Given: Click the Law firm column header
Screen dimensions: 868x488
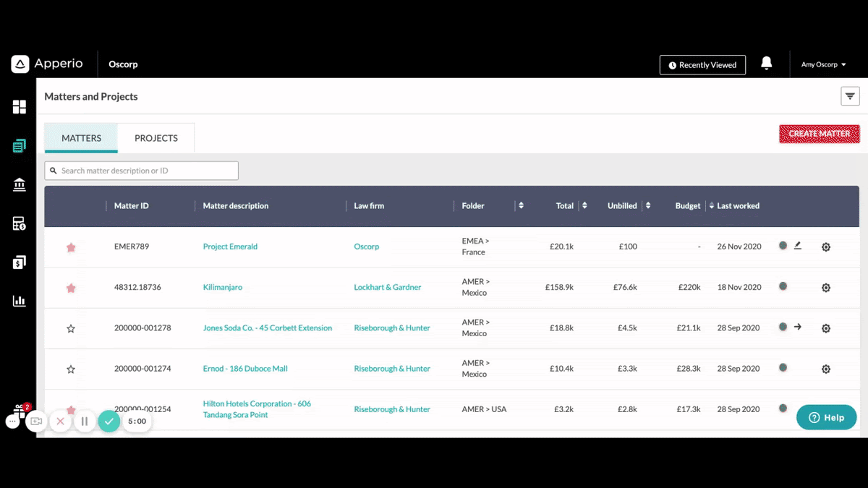Looking at the screenshot, I should coord(369,205).
